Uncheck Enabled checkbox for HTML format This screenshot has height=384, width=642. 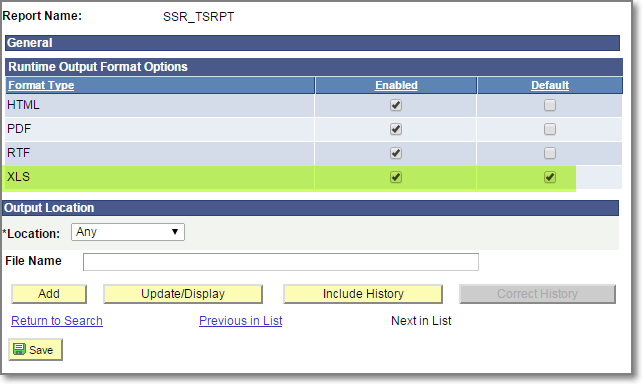[396, 105]
